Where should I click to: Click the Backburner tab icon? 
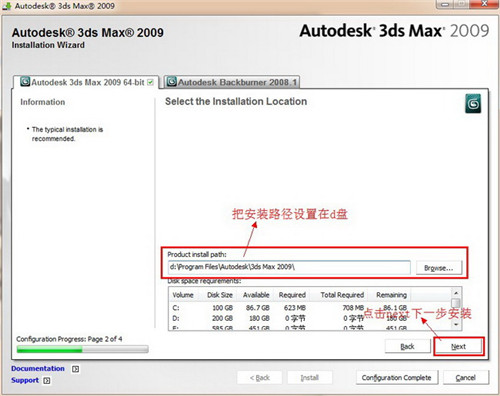pyautogui.click(x=171, y=81)
